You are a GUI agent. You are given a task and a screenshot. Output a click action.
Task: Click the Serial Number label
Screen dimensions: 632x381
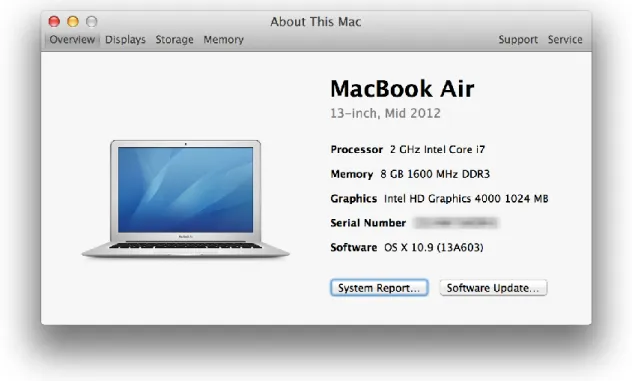368,223
